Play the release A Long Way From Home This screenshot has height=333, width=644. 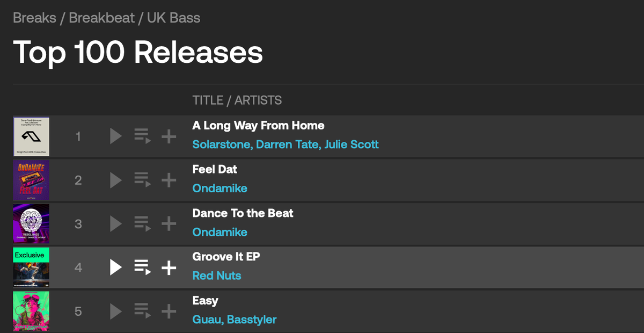pyautogui.click(x=116, y=136)
